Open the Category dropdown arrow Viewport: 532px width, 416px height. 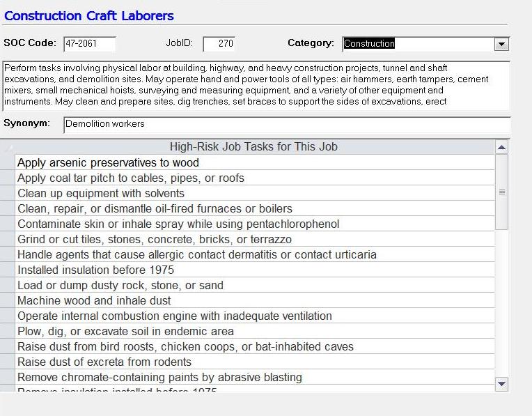(x=501, y=44)
